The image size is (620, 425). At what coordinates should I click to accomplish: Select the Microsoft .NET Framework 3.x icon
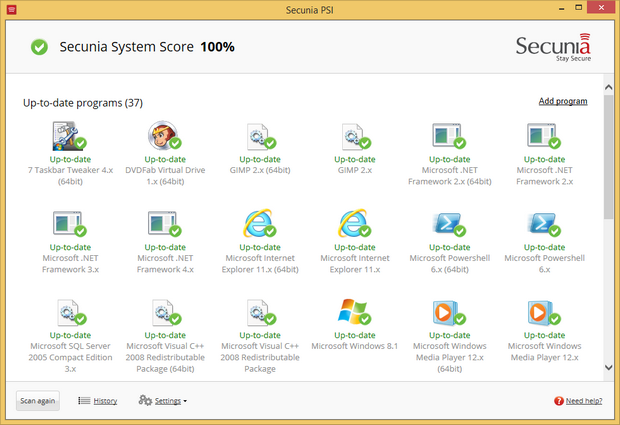pos(69,224)
